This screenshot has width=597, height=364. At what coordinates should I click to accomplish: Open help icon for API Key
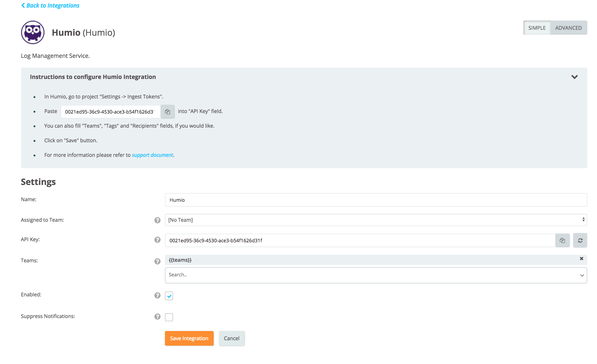click(157, 240)
